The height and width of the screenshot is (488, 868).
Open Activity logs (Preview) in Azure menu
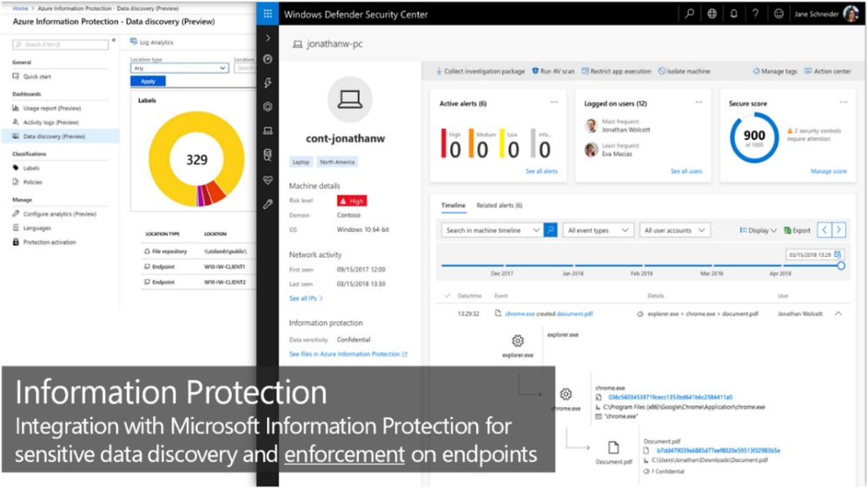pyautogui.click(x=50, y=122)
